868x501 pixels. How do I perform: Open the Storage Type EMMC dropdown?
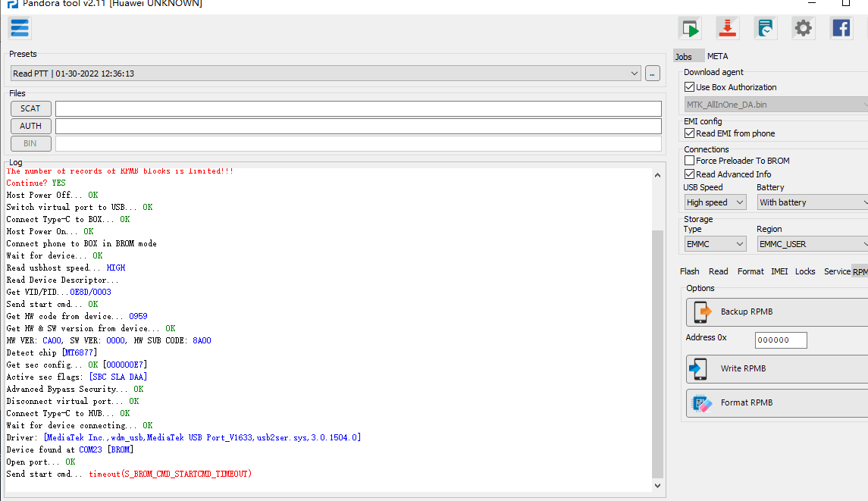tap(715, 244)
